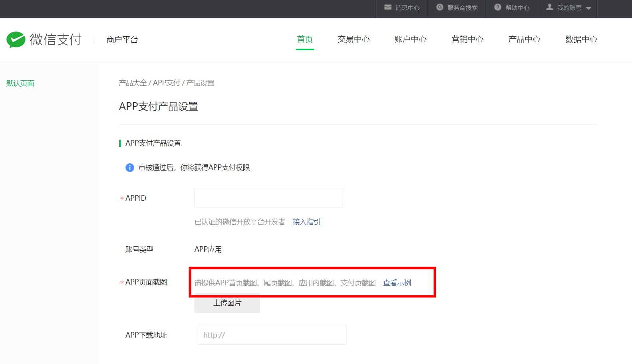Focus the APP下载地址 http:// input field

click(x=272, y=335)
